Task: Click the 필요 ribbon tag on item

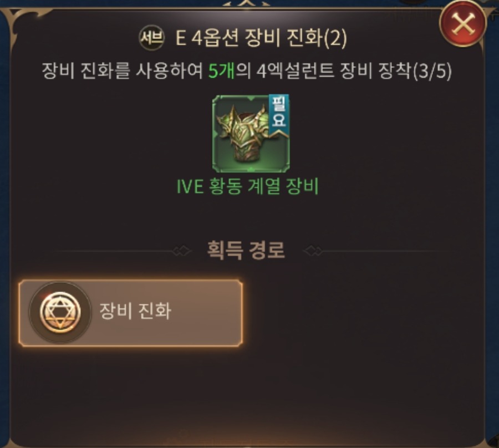Action: [x=279, y=115]
